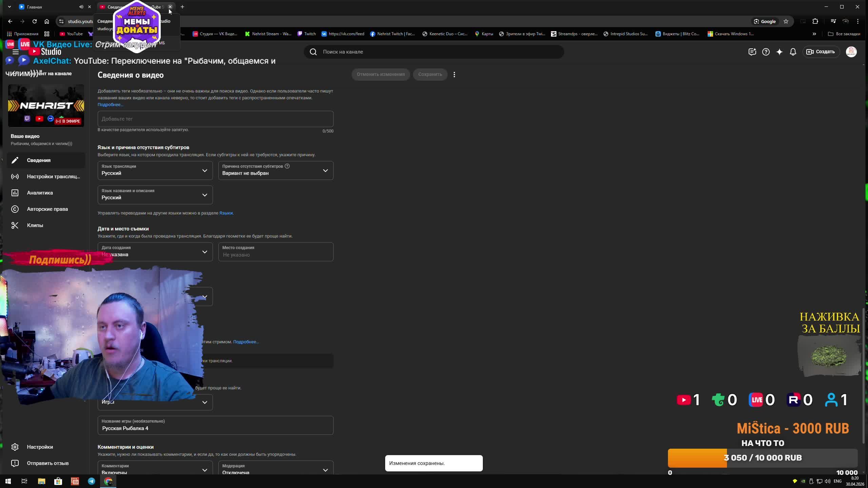Mute the Главная tab audio
Viewport: 868px width, 488px height.
click(x=81, y=7)
